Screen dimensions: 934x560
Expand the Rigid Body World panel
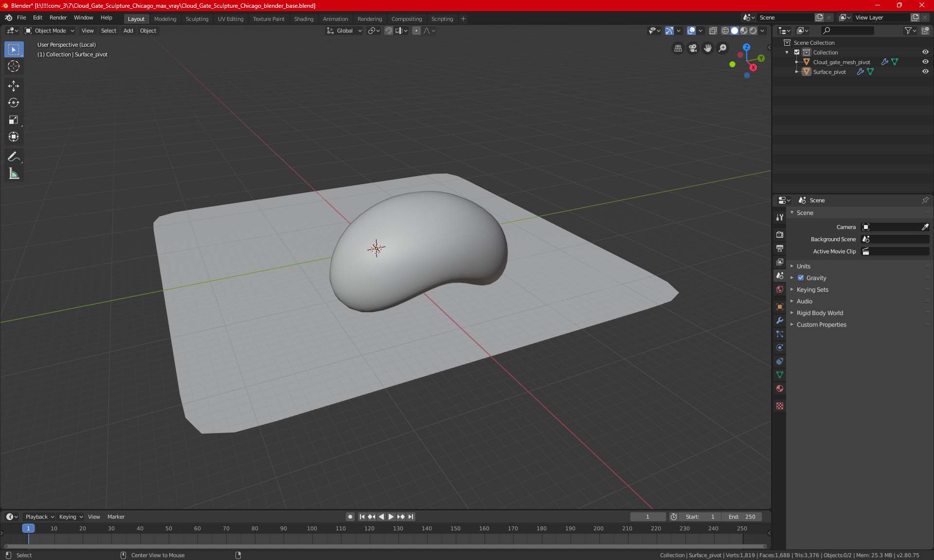coord(819,313)
